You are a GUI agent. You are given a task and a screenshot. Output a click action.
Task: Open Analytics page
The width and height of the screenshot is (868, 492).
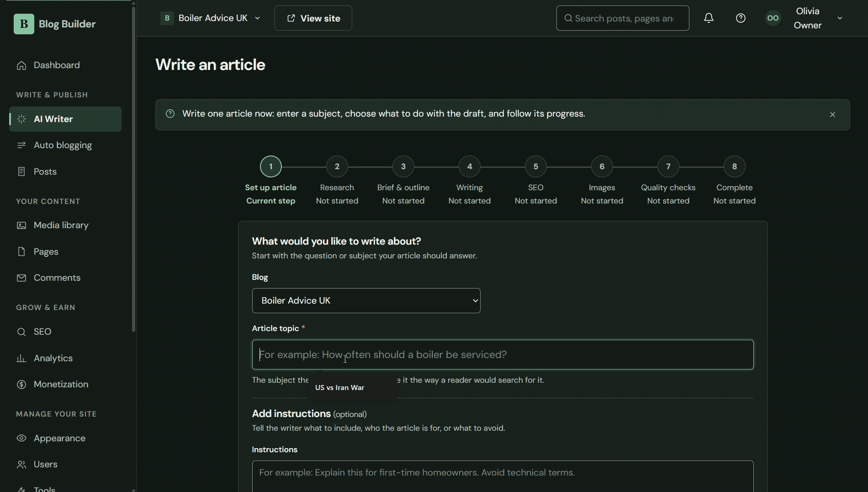point(65,358)
